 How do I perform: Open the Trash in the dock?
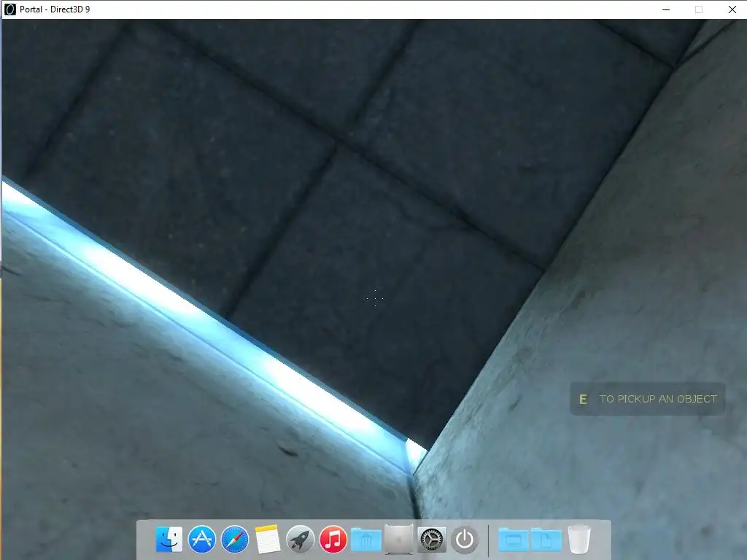(579, 540)
